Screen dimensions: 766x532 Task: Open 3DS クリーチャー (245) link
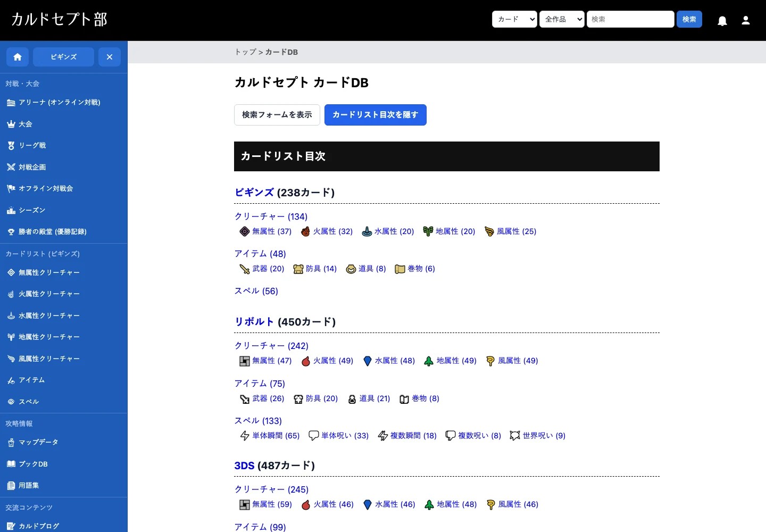click(x=271, y=489)
